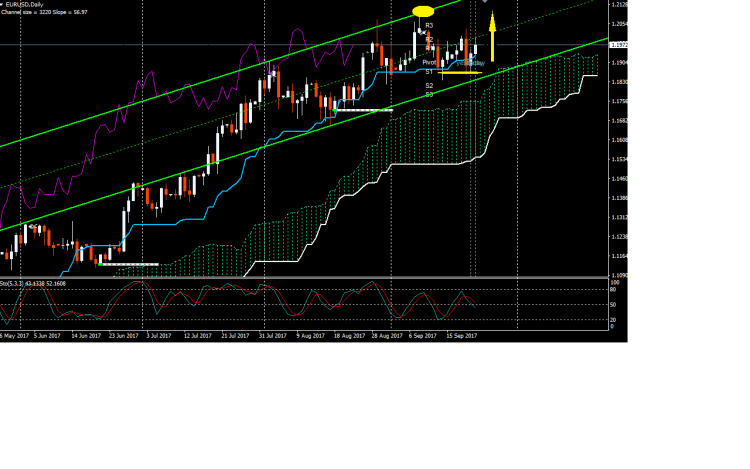Click the 31 Jul 2017 date label
The height and width of the screenshot is (469, 750).
[x=273, y=336]
